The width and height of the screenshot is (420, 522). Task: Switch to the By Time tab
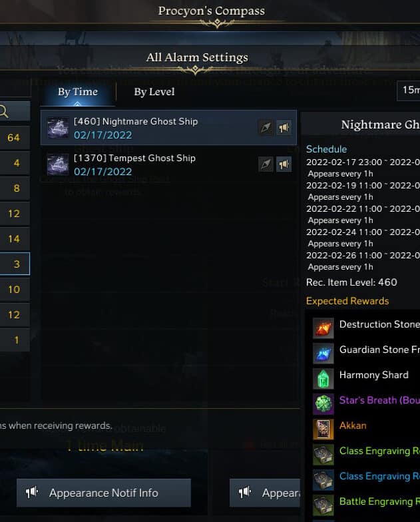[78, 92]
